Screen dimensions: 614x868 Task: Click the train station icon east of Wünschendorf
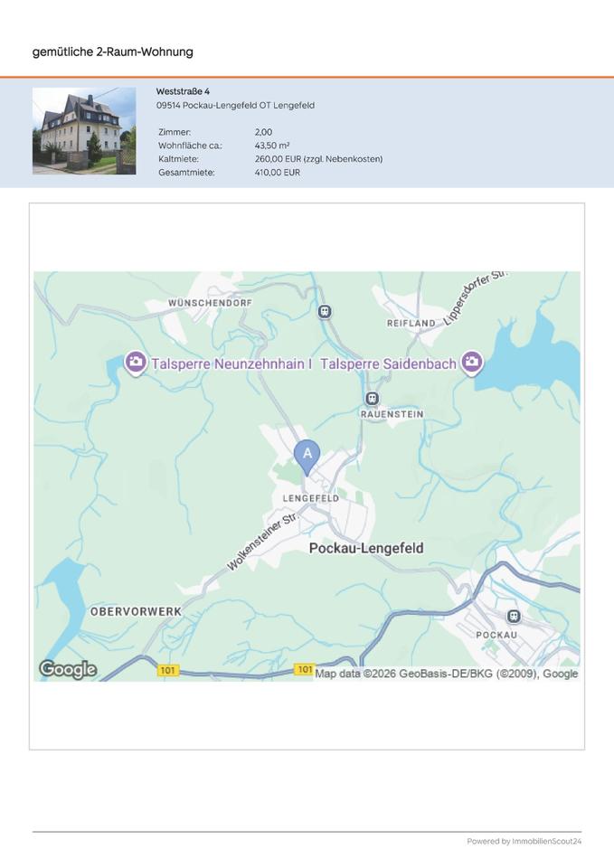pyautogui.click(x=325, y=311)
